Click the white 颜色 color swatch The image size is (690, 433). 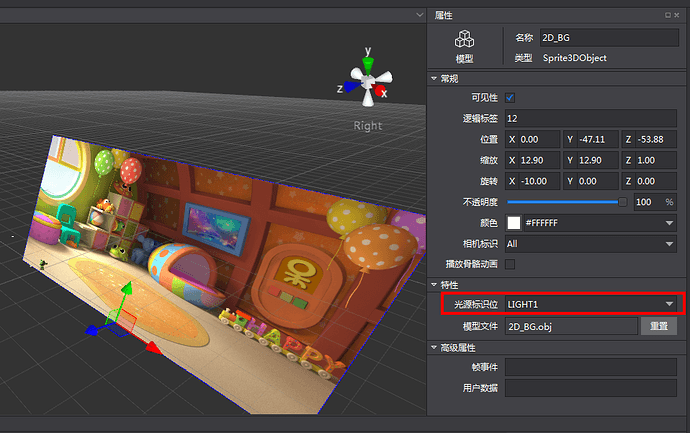[514, 223]
